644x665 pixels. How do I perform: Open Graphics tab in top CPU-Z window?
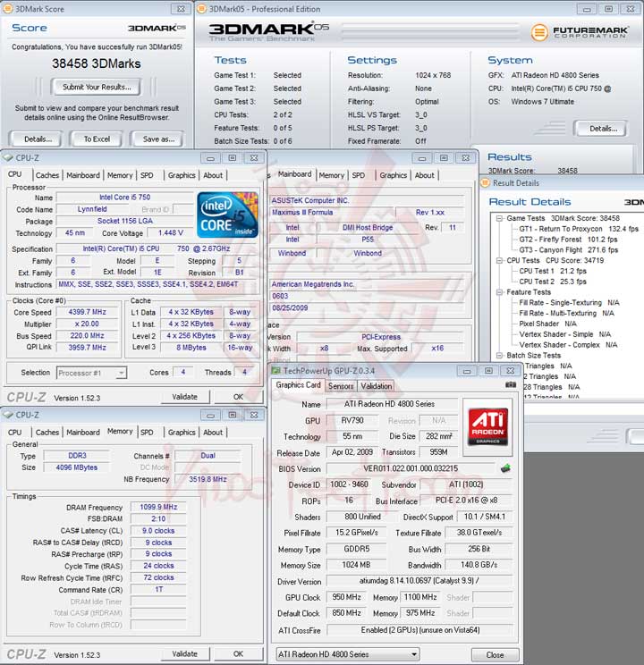[182, 175]
